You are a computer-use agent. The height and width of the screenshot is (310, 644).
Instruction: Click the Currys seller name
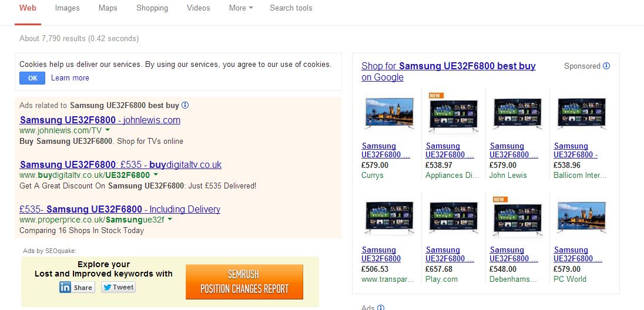[373, 176]
